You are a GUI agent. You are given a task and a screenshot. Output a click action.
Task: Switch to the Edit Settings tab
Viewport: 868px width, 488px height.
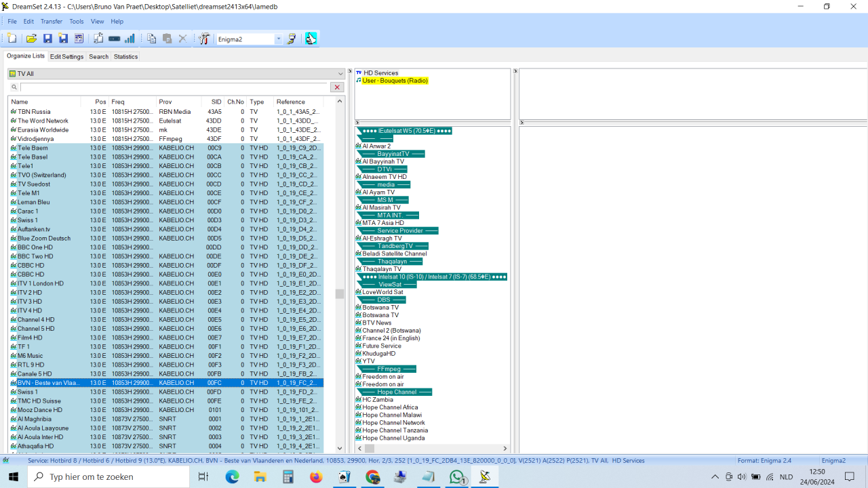[x=66, y=57]
